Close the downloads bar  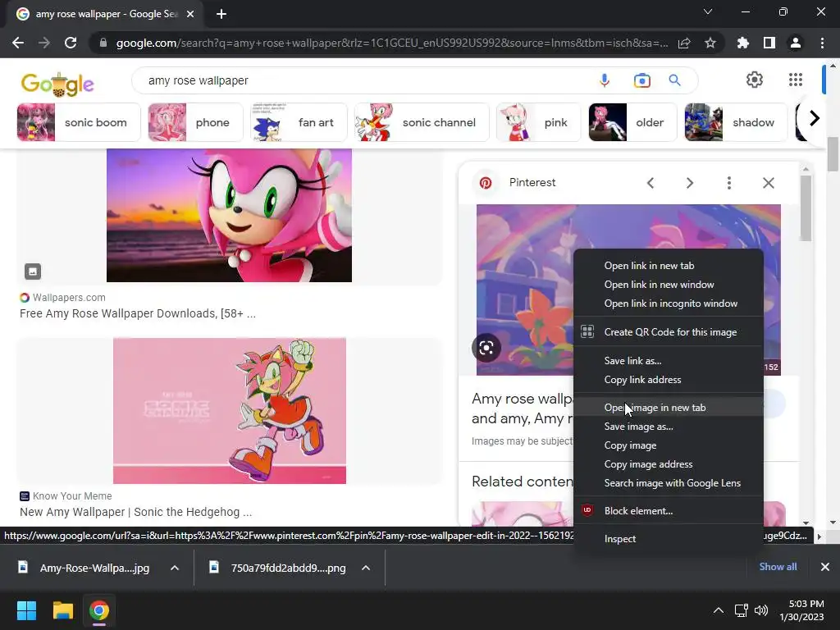(825, 567)
